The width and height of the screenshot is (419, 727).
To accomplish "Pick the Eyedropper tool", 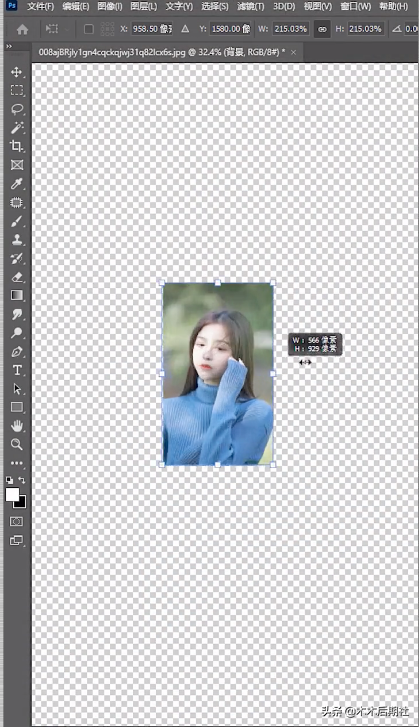I will coord(17,184).
